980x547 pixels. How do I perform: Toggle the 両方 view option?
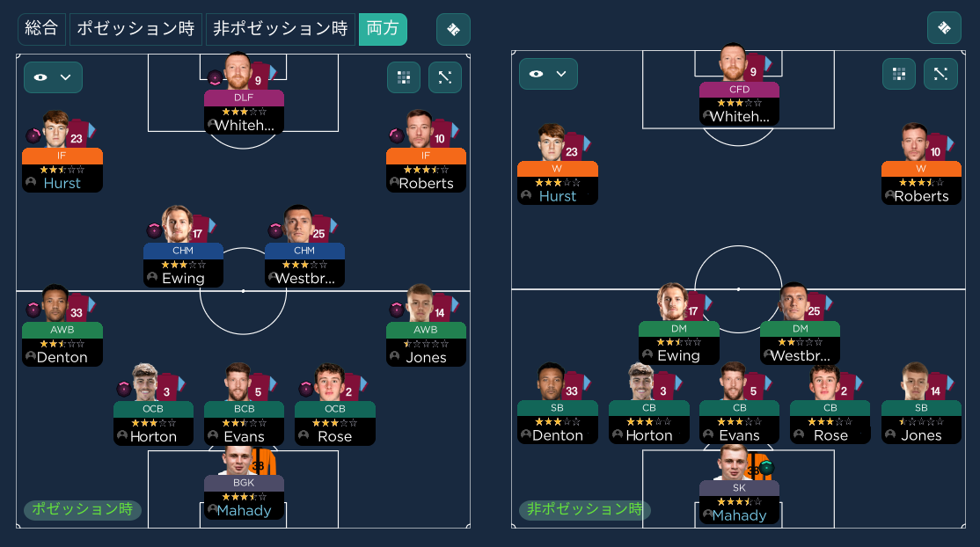(383, 29)
